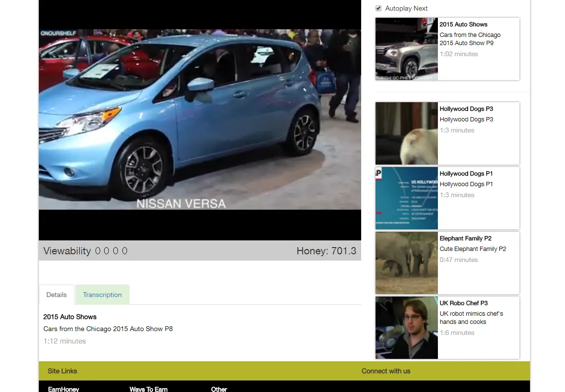Click the Ways To Earn footer heading

(x=149, y=389)
